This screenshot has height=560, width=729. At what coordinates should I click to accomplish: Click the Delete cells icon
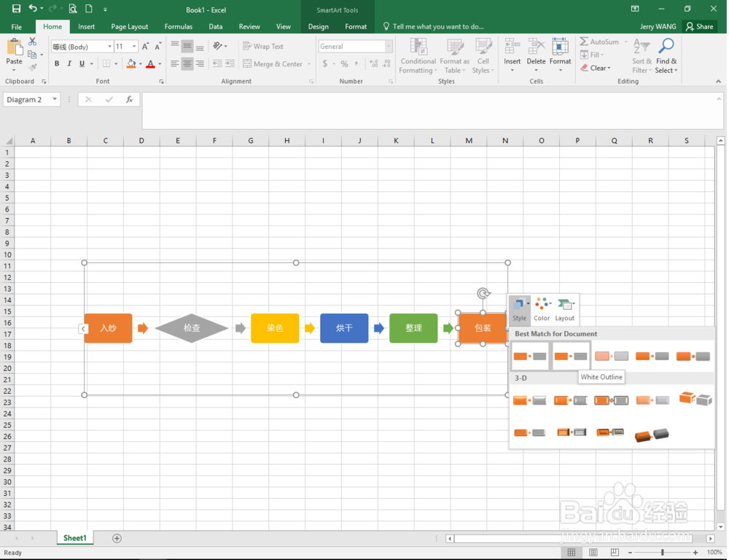pos(536,47)
